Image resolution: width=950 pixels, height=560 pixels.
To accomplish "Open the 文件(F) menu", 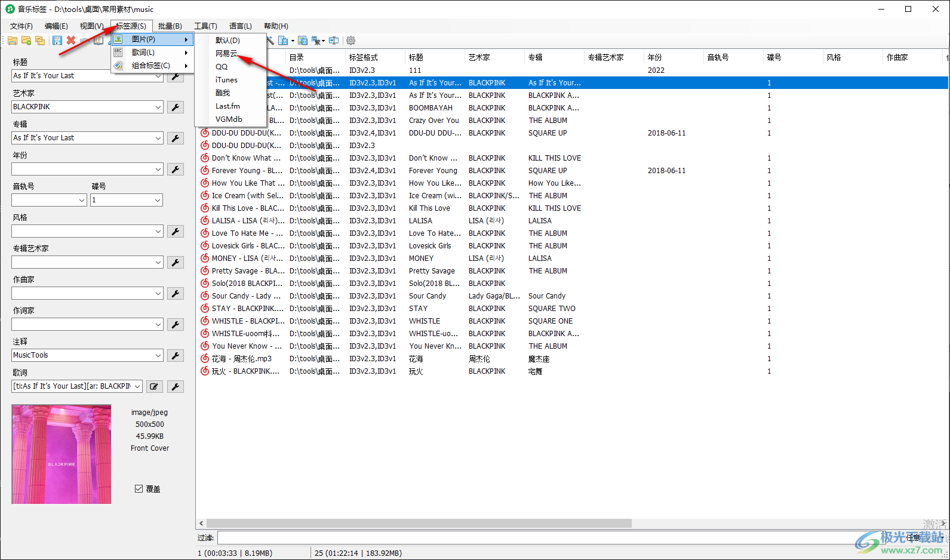I will [21, 26].
